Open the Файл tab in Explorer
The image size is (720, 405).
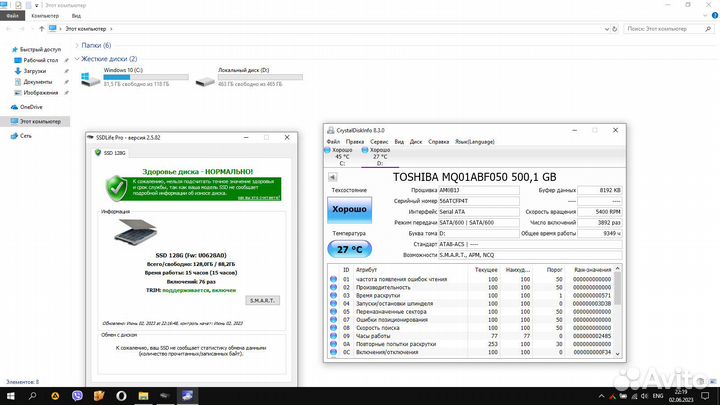[12, 16]
